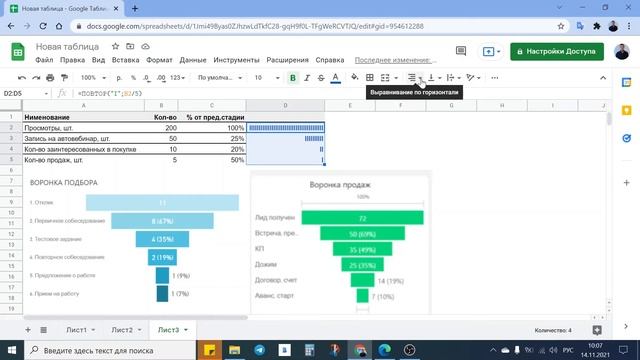Collapse the menus with the arrow
Viewport: 640px width, 360px height.
(603, 78)
